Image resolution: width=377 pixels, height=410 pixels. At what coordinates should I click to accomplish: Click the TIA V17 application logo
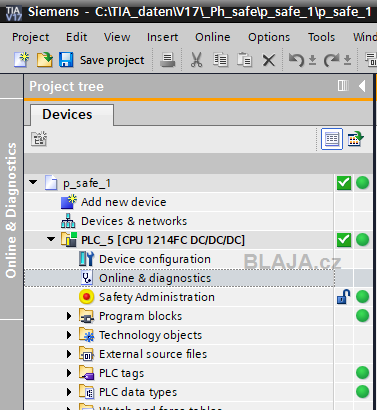14,13
